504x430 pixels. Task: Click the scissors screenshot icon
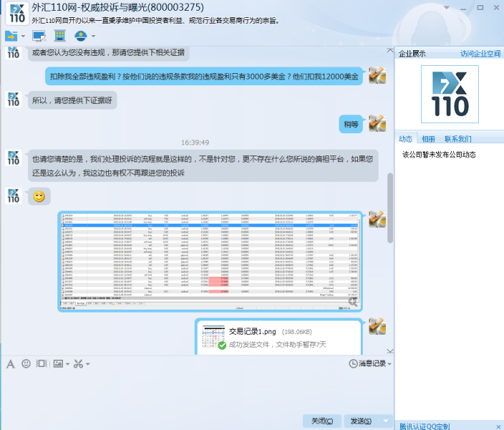(78, 364)
